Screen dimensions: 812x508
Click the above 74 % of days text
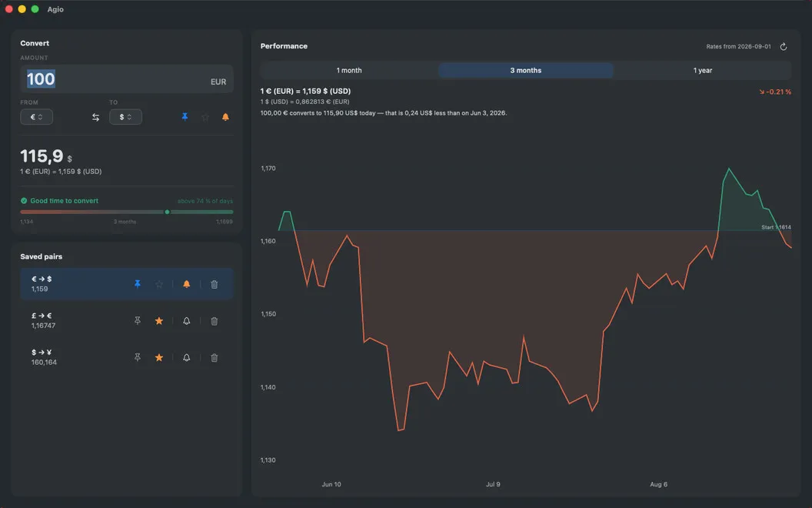pos(205,201)
